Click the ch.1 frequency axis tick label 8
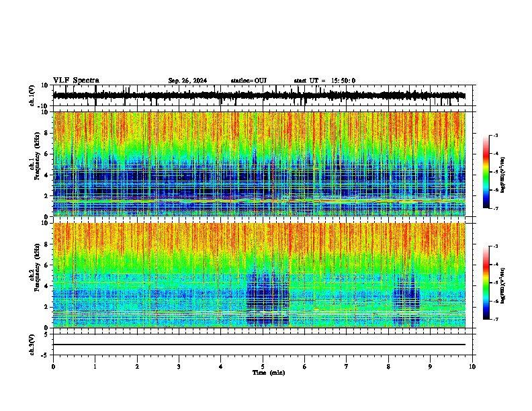This screenshot has width=532, height=411. point(46,133)
